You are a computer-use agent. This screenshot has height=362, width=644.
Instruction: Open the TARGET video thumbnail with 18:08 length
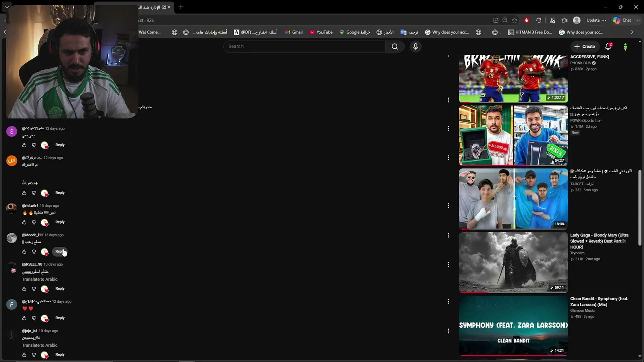[x=513, y=199]
